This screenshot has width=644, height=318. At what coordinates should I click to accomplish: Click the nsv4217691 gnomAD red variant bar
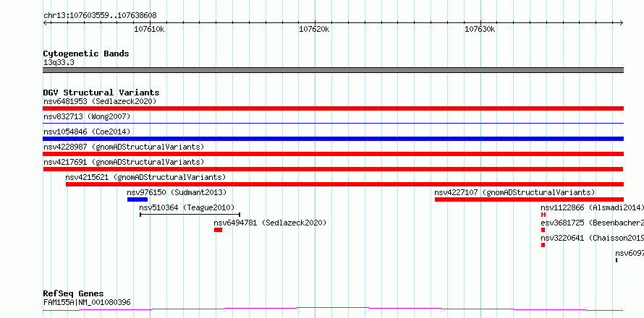(333, 169)
